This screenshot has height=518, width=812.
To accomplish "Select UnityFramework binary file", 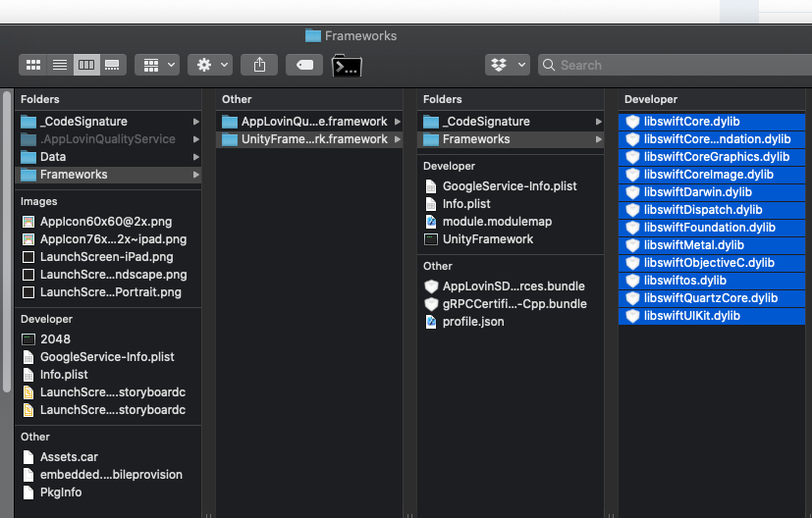I will [511, 239].
